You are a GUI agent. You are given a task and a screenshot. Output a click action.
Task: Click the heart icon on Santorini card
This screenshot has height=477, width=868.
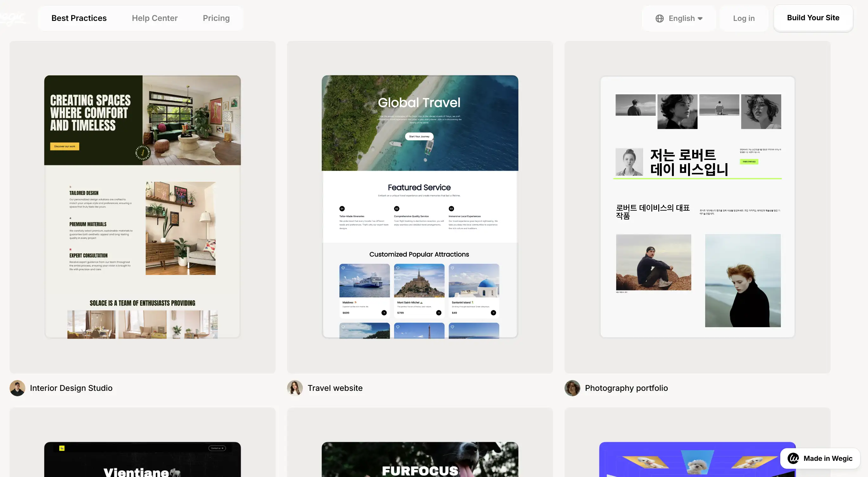pyautogui.click(x=453, y=268)
